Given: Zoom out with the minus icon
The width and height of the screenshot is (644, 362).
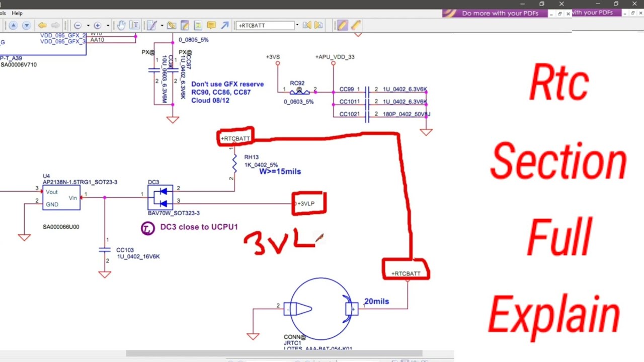Looking at the screenshot, I should pyautogui.click(x=77, y=25).
